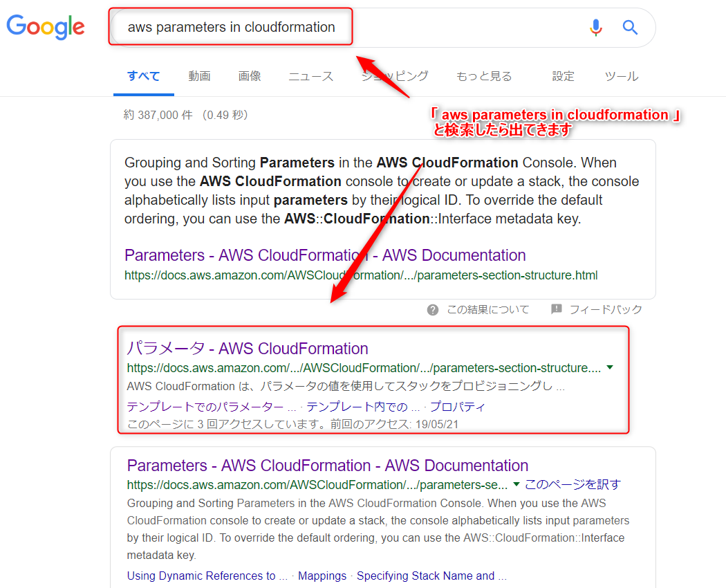Click このページを訳す translate link
The height and width of the screenshot is (588, 726).
point(573,485)
